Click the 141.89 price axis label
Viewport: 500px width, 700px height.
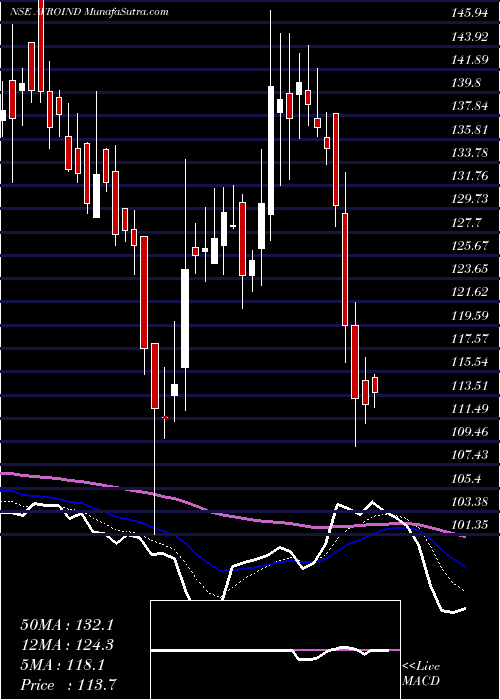point(469,59)
